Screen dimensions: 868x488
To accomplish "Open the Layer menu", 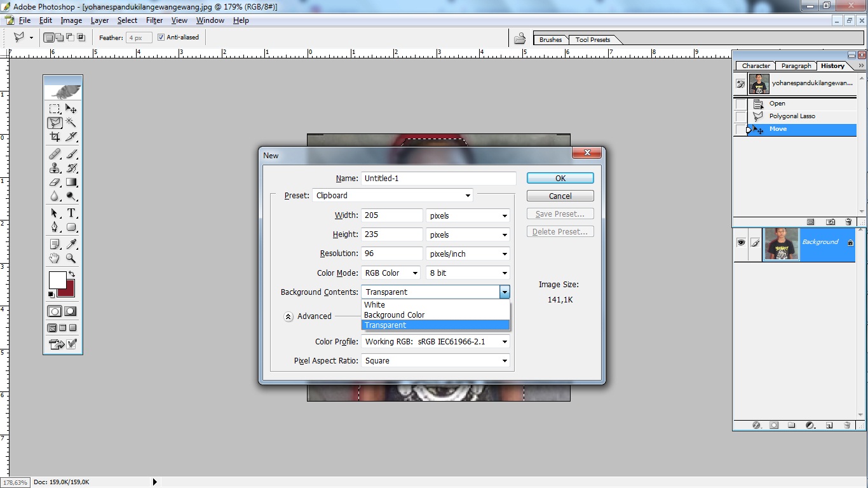I will [100, 20].
